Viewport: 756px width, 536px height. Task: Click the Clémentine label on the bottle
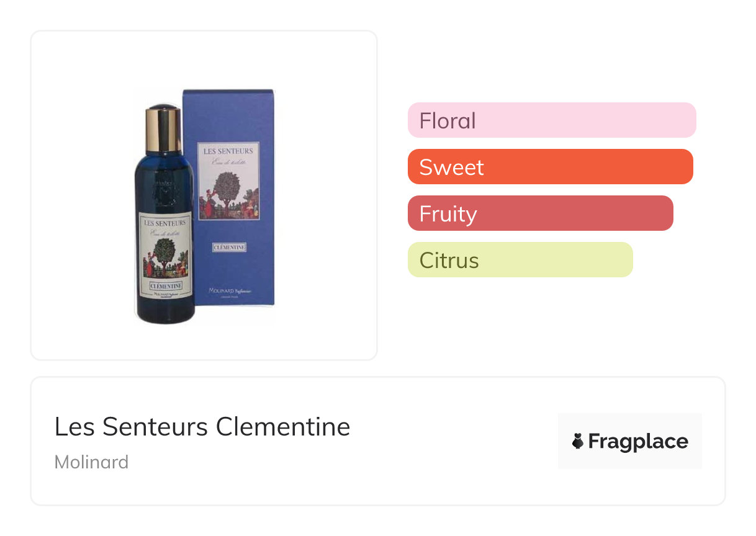(164, 287)
